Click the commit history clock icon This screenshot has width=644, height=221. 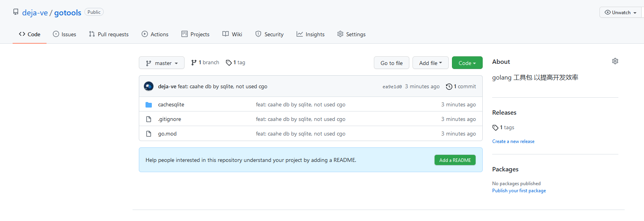coord(449,87)
